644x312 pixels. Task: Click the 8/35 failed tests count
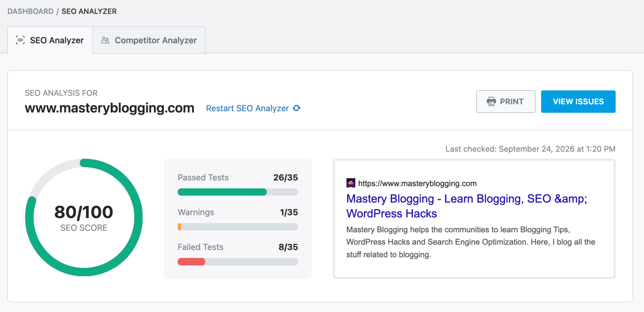pos(288,247)
